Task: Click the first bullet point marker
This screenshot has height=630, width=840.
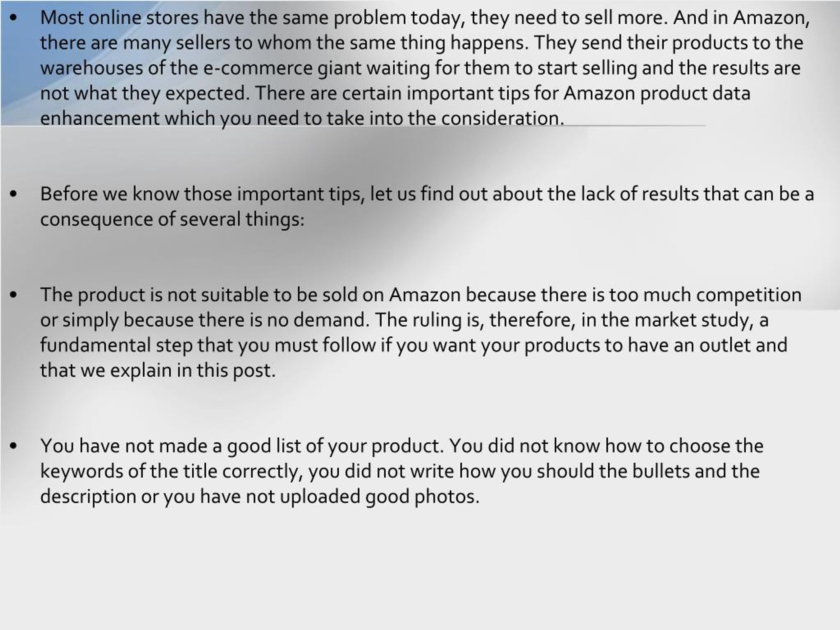Action: click(x=13, y=18)
